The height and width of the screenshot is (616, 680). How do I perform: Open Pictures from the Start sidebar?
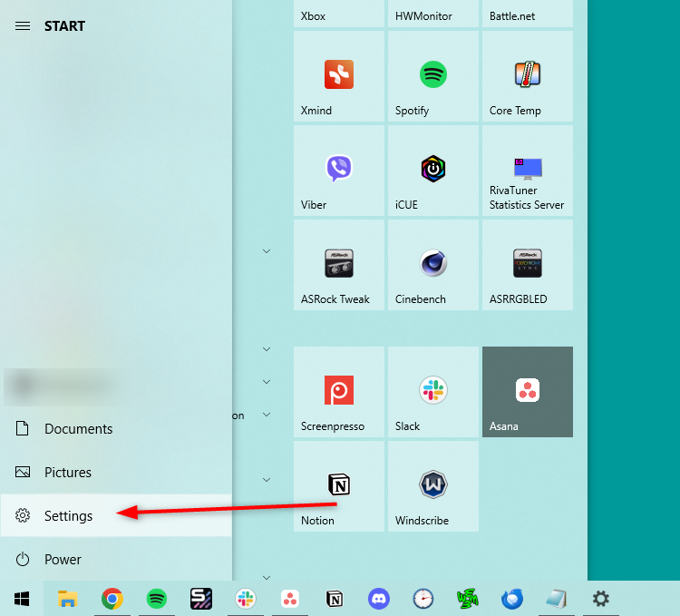tap(116, 472)
